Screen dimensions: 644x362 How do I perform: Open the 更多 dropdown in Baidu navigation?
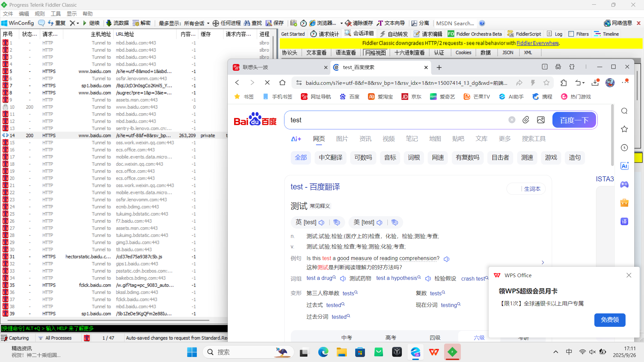(504, 138)
